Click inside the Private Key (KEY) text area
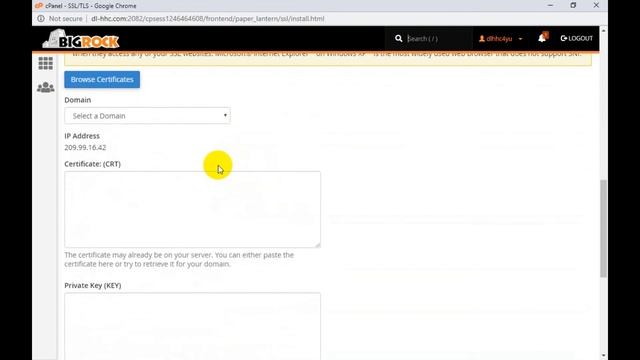 click(x=192, y=326)
